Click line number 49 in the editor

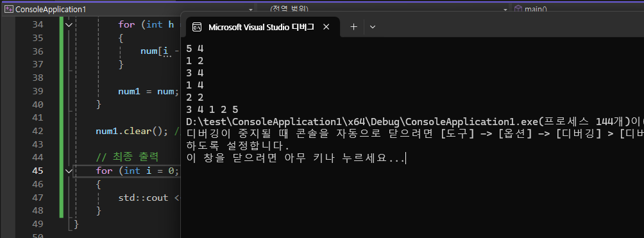[x=37, y=224]
